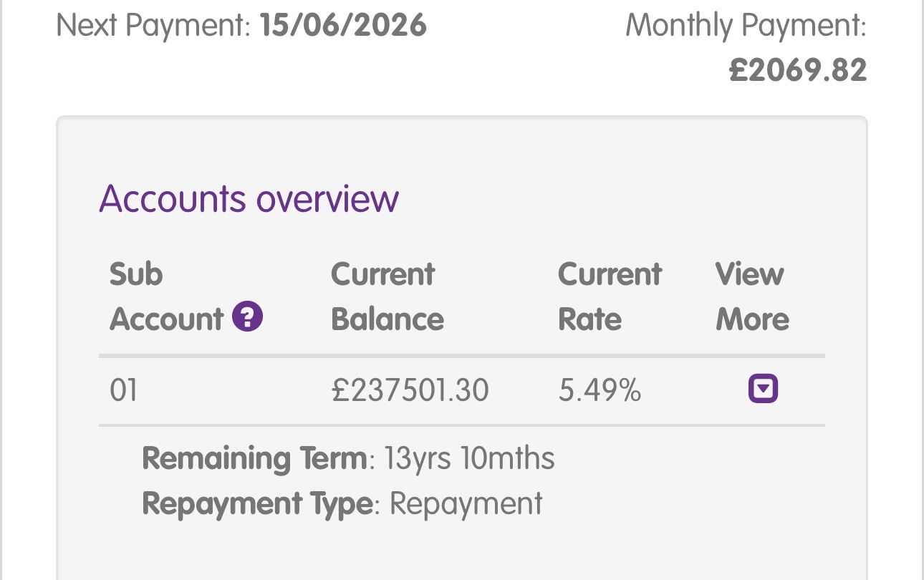Click the Monthly Payment label
924x580 pixels.
[746, 26]
